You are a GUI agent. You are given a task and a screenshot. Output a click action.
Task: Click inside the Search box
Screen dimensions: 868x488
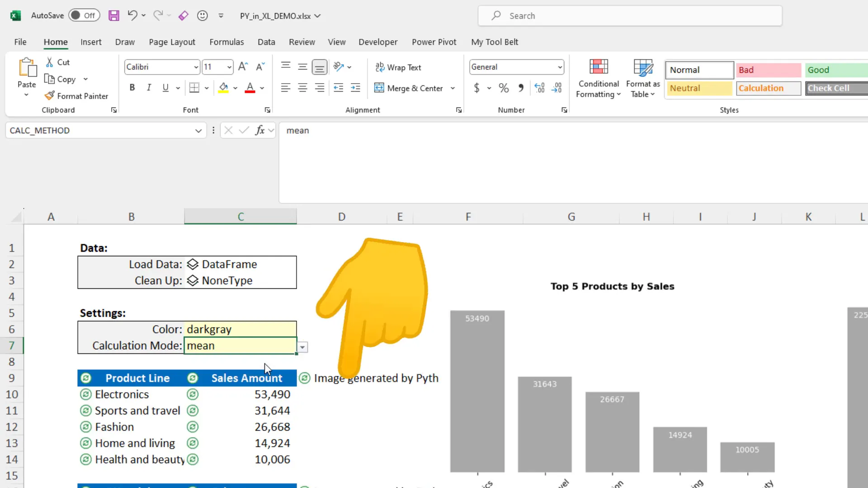coord(628,15)
